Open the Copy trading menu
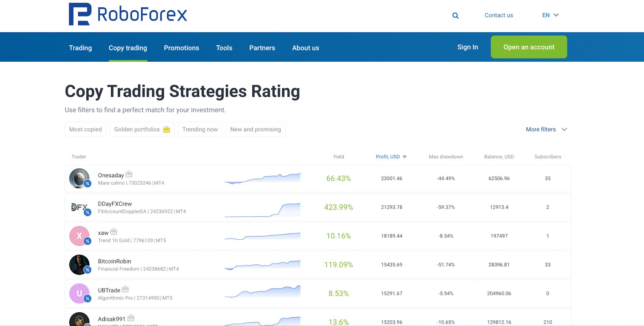This screenshot has width=644, height=326. pyautogui.click(x=128, y=48)
